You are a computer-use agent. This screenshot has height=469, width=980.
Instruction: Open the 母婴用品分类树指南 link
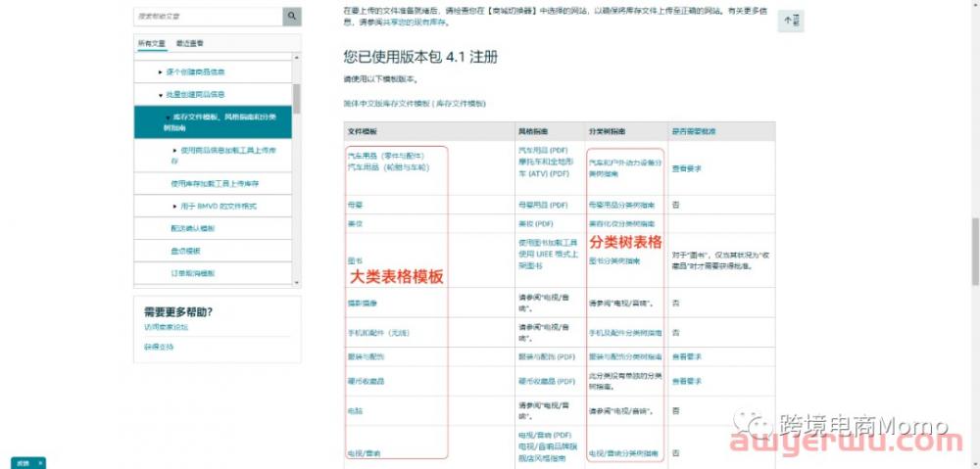click(x=622, y=205)
